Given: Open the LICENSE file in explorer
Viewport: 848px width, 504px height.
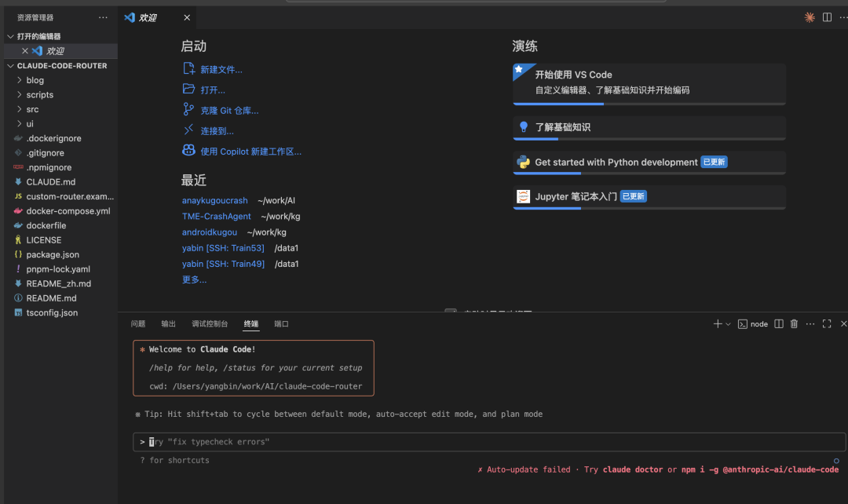Looking at the screenshot, I should coord(43,240).
